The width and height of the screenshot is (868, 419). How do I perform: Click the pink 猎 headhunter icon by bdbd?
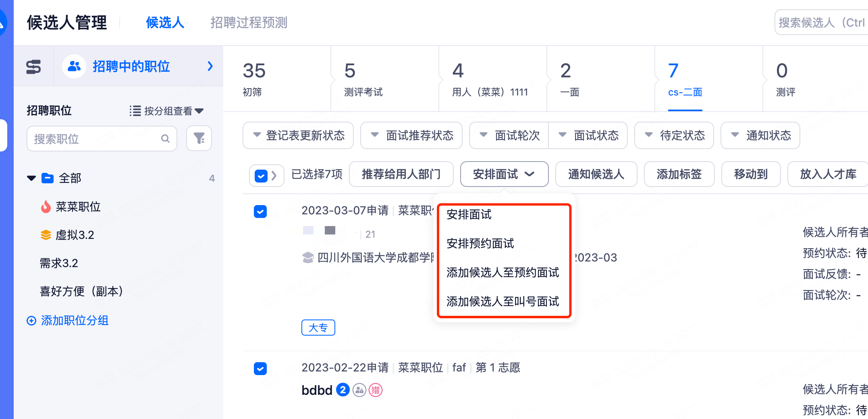click(376, 390)
